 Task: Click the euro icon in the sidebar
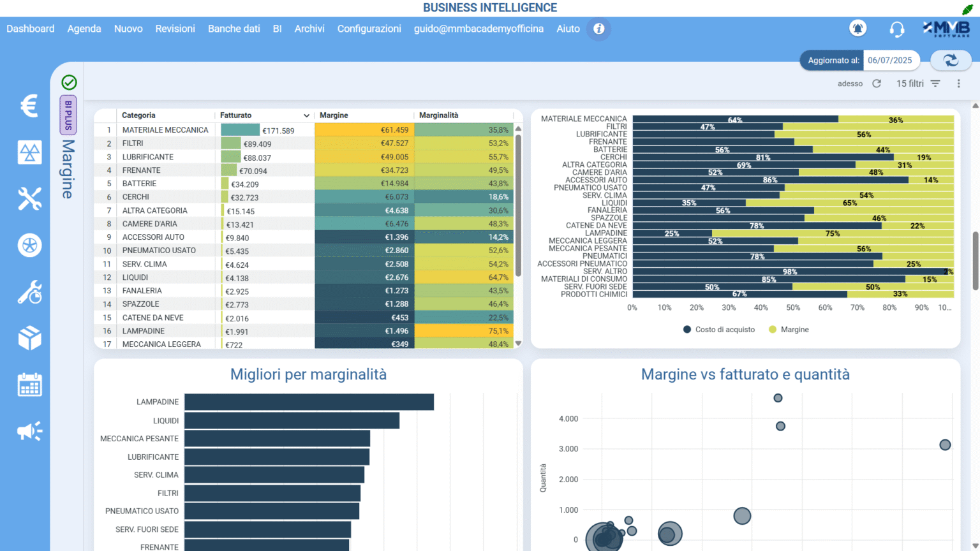(x=29, y=106)
